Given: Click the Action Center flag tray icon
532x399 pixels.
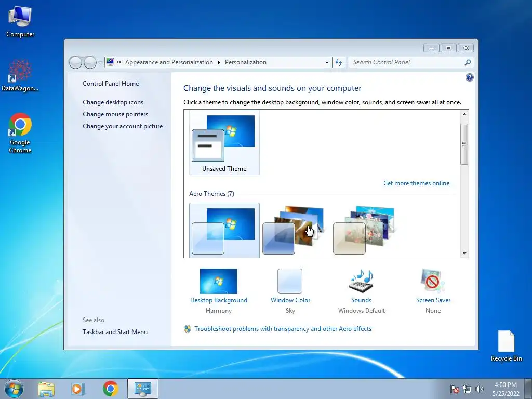Looking at the screenshot, I should point(454,389).
